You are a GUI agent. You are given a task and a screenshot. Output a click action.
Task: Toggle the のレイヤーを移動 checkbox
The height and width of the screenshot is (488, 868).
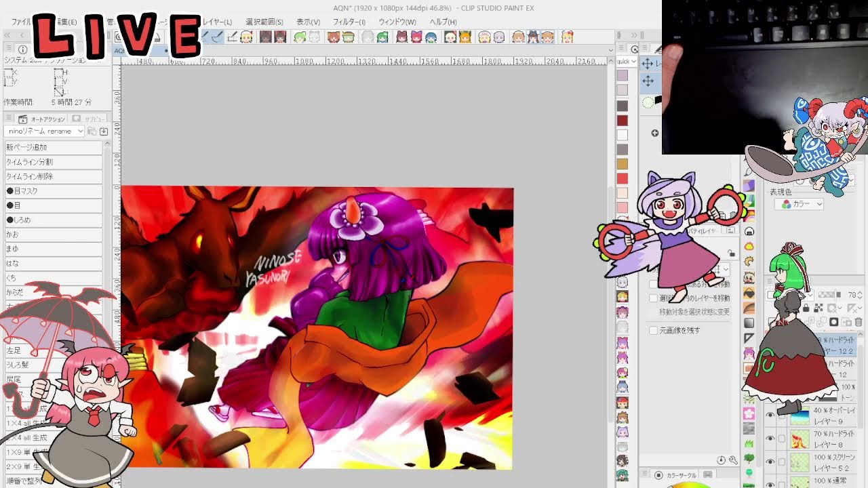point(654,298)
